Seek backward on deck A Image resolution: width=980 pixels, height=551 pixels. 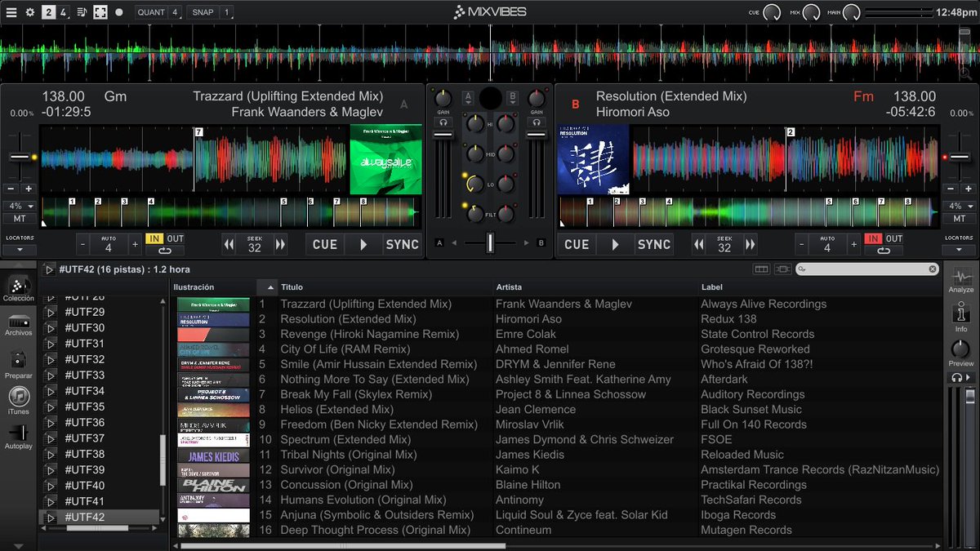tap(229, 244)
